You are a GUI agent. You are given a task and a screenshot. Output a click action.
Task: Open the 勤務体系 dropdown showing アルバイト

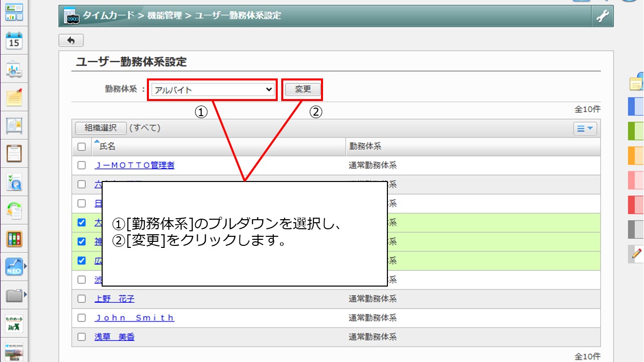(213, 90)
